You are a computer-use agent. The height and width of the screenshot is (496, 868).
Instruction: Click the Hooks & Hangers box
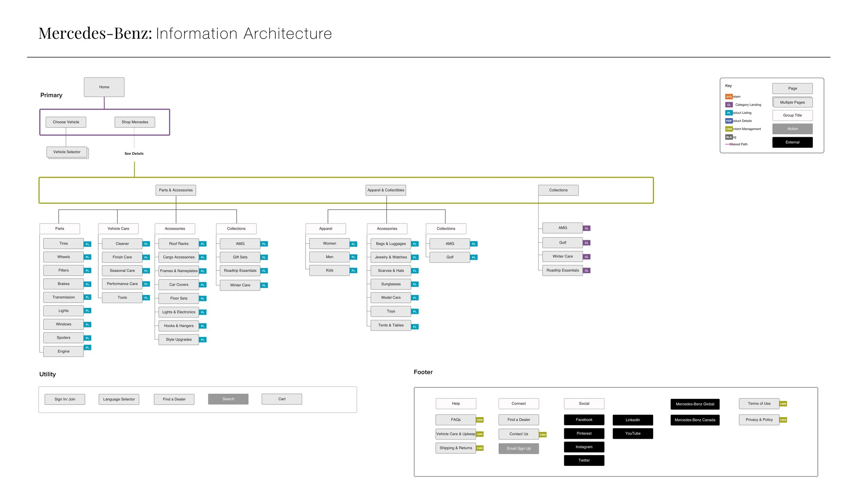coord(179,326)
